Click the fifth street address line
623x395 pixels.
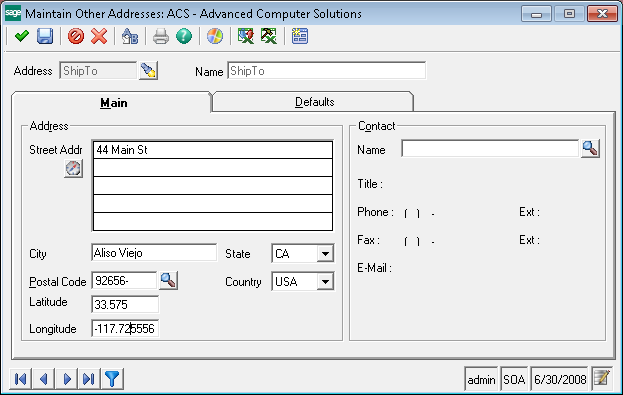coord(213,221)
